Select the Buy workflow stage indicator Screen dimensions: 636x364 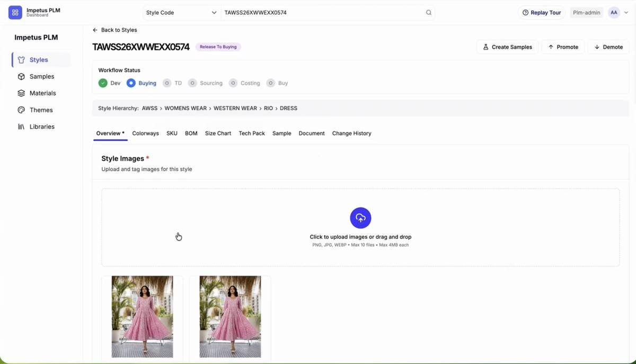pyautogui.click(x=271, y=83)
